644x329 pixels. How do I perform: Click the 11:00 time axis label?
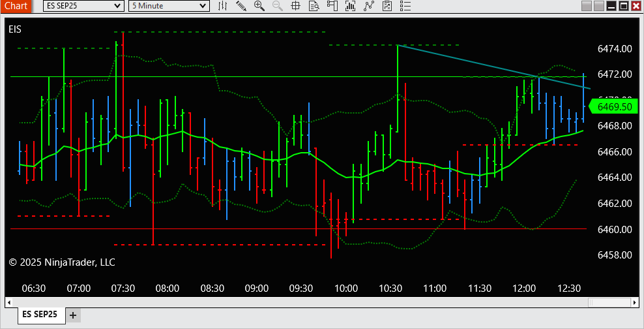coord(435,289)
